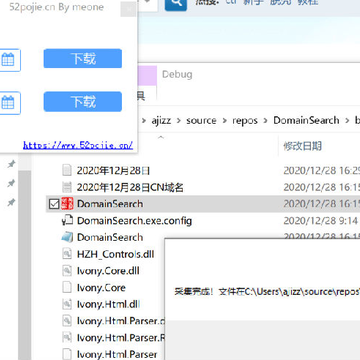
Task: Close the 52pojie.cn By meone window
Action: pyautogui.click(x=128, y=9)
